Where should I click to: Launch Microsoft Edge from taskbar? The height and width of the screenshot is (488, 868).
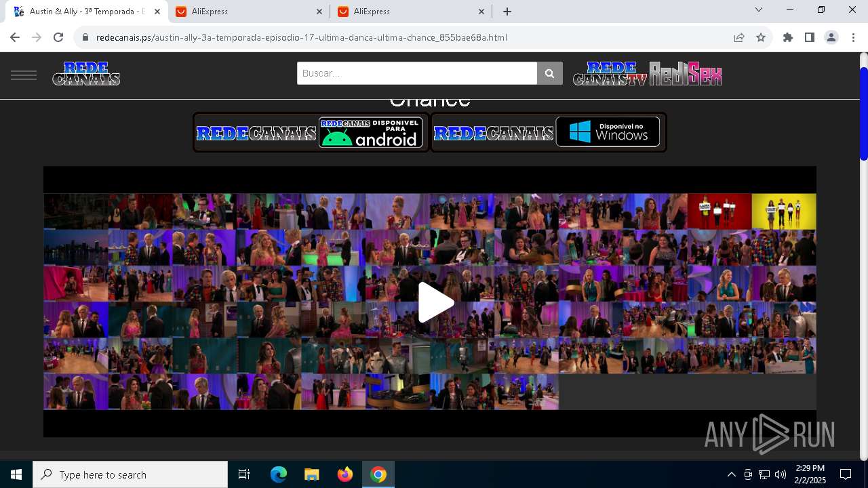pos(279,474)
